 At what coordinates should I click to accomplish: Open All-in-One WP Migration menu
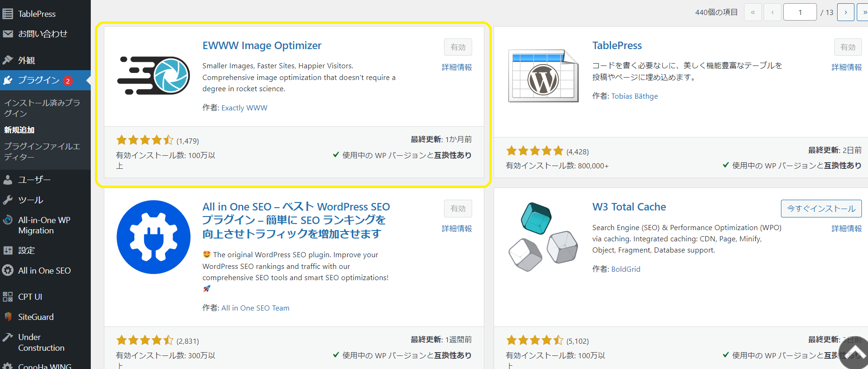(x=45, y=225)
